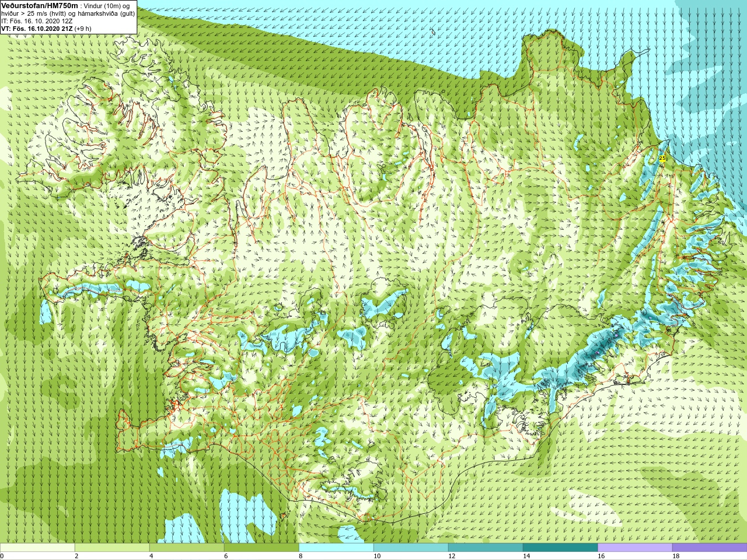
Task: Select the 16–18 m/s lavender legend swatch
Action: pyautogui.click(x=635, y=548)
